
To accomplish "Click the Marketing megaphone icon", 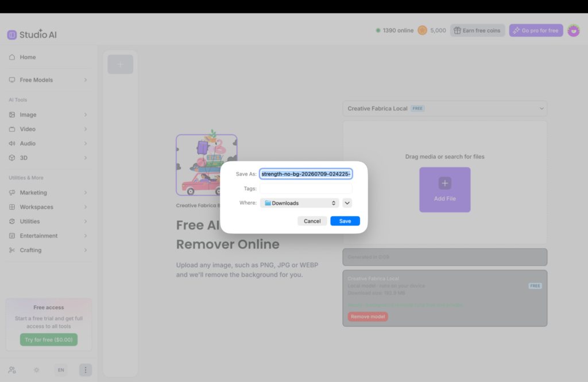I will pos(12,193).
